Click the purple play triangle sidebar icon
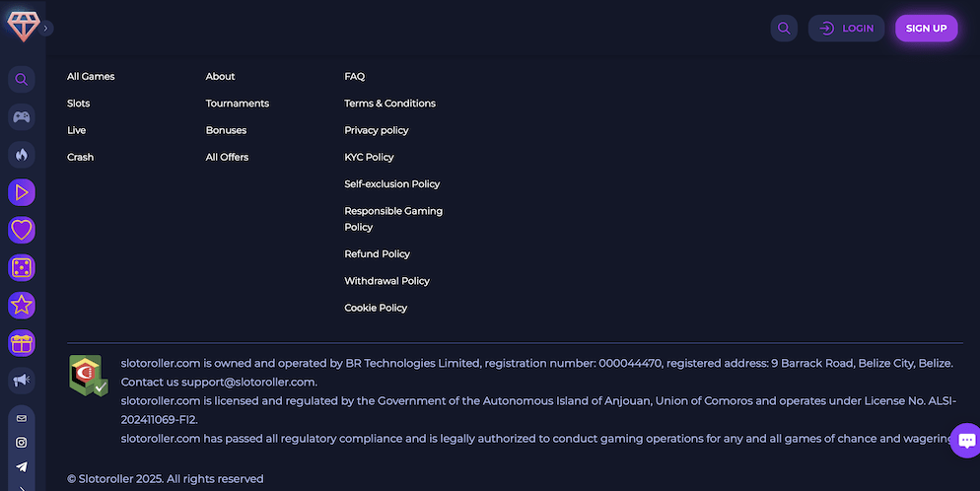This screenshot has height=491, width=980. point(22,192)
